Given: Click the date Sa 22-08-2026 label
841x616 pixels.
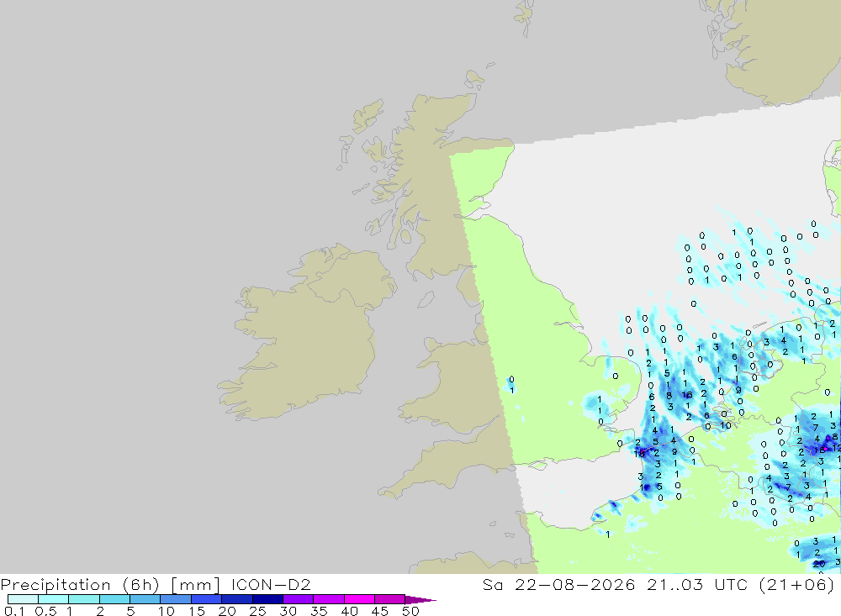Looking at the screenshot, I should (558, 584).
